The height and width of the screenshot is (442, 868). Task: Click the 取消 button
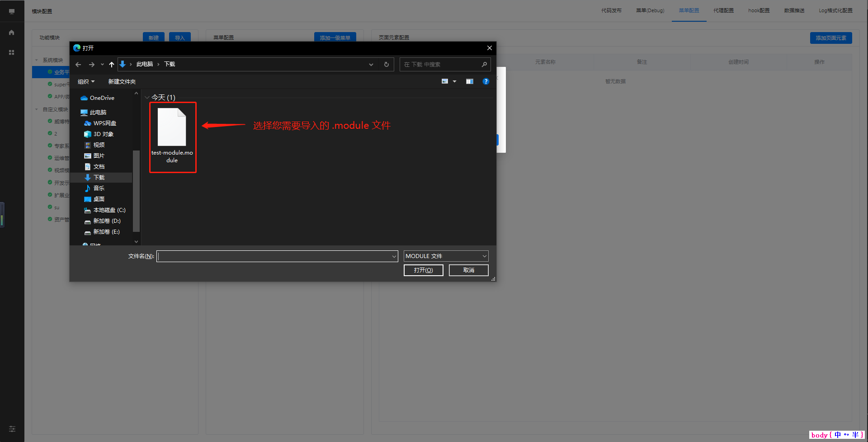tap(468, 270)
